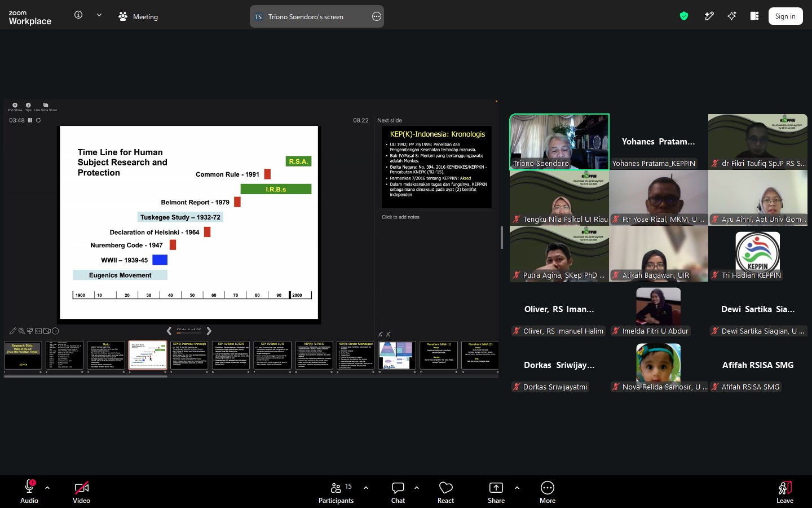Click Tuskegee Study label on slide
The image size is (812, 508).
(180, 217)
